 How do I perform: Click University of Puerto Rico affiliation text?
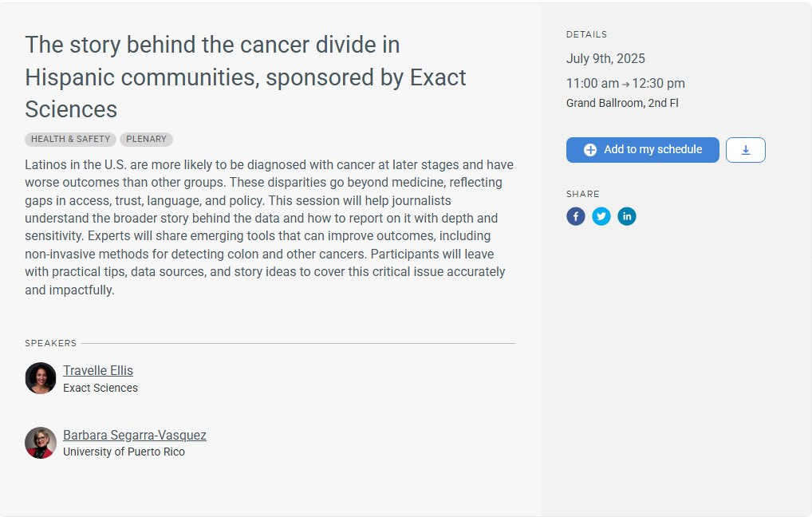tap(124, 452)
